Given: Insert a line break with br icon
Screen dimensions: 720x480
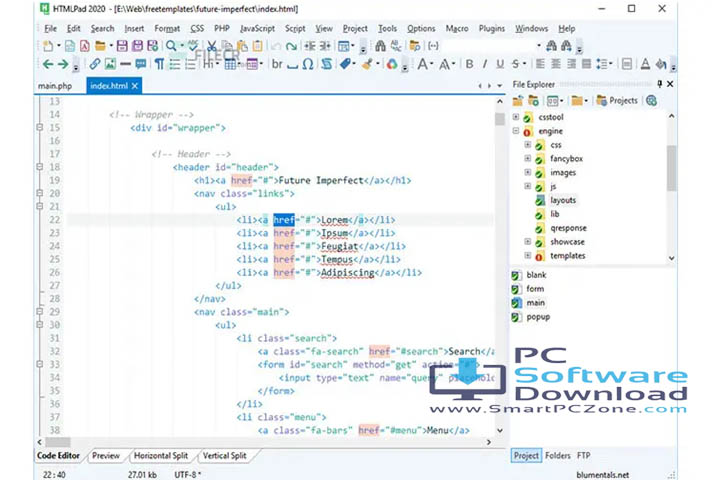Looking at the screenshot, I should 278,64.
